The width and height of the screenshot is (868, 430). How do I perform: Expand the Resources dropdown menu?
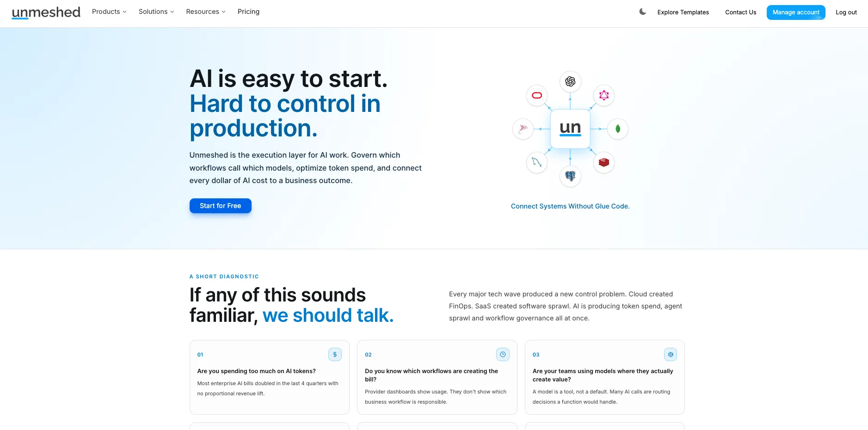206,12
